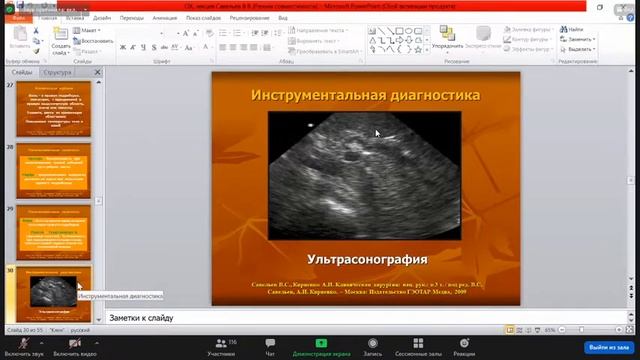This screenshot has height=360, width=640.
Task: Decrease font size with small A icon
Action: tap(196, 33)
